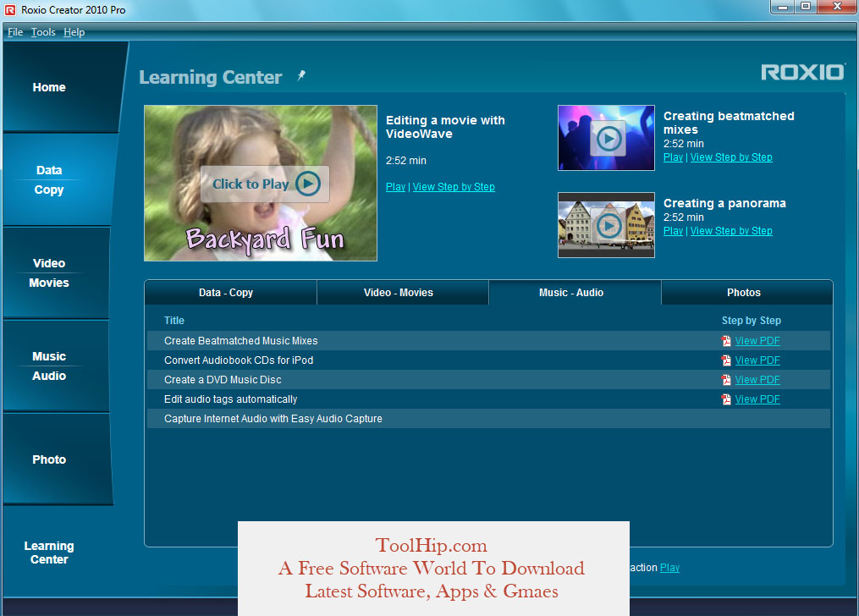The width and height of the screenshot is (859, 616).
Task: Open the File menu
Action: 14,32
